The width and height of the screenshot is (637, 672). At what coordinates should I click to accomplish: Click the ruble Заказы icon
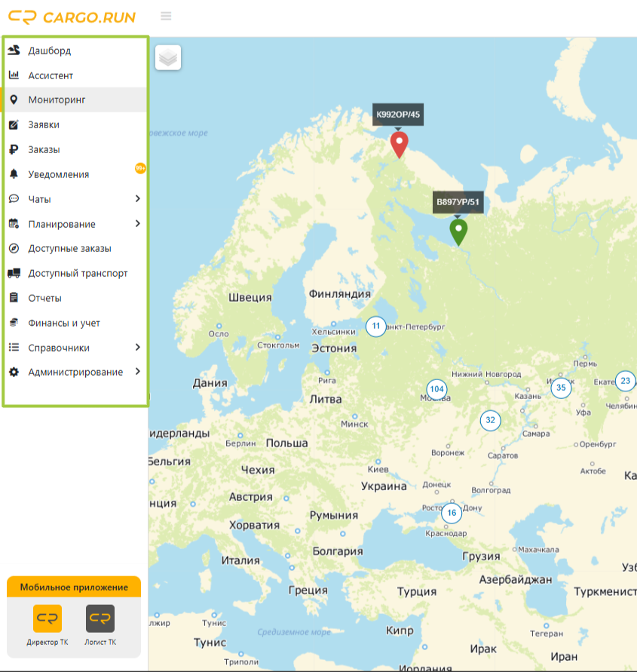(x=14, y=149)
